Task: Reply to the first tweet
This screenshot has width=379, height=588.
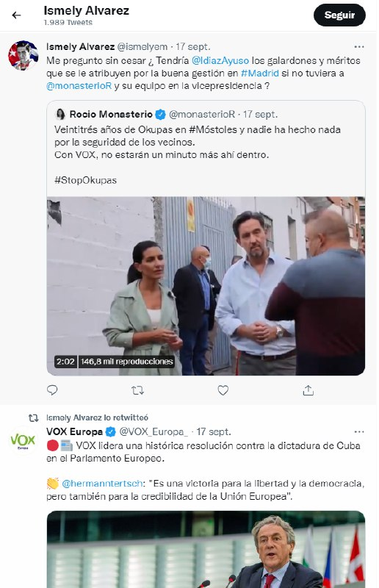Action: 52,390
